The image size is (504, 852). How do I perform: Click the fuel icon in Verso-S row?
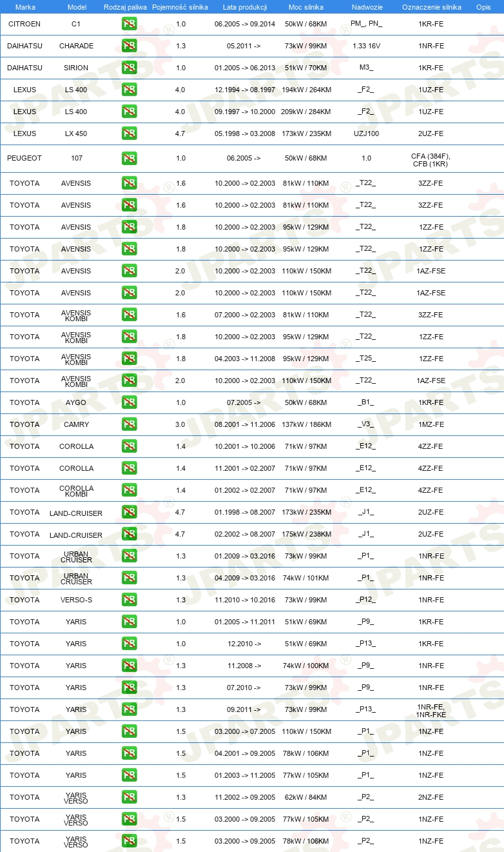pos(129,600)
